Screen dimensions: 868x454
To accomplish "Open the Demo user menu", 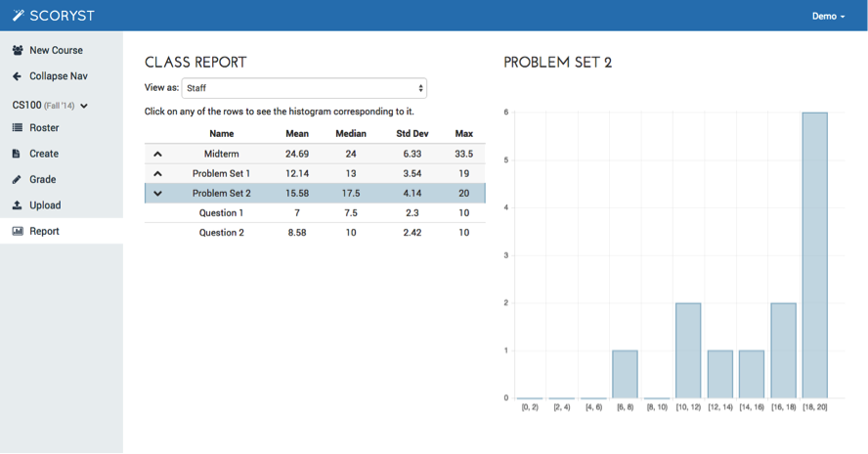I will pos(828,16).
